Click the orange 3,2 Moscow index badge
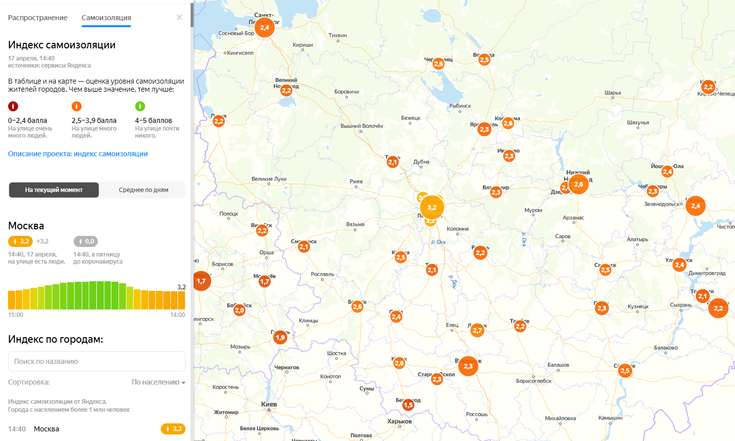The width and height of the screenshot is (735, 441). pos(21,241)
